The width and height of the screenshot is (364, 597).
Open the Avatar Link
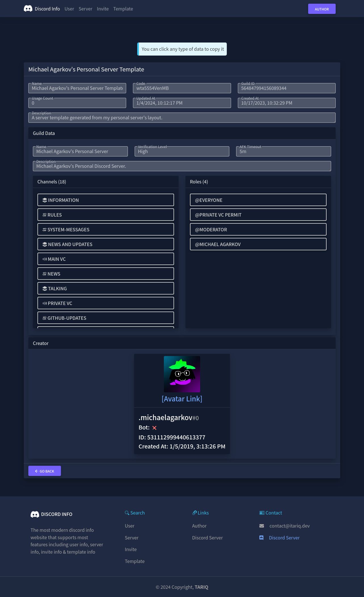click(182, 399)
